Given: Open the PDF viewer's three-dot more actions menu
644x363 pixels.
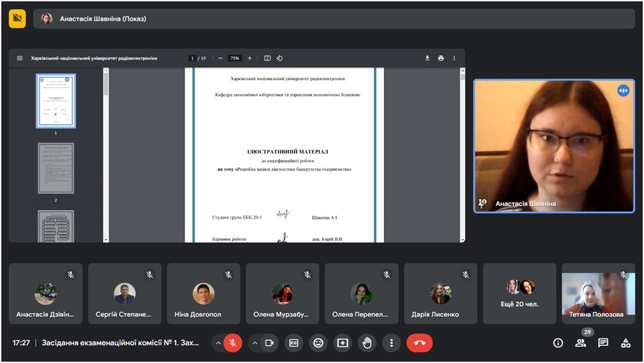Looking at the screenshot, I should click(454, 58).
